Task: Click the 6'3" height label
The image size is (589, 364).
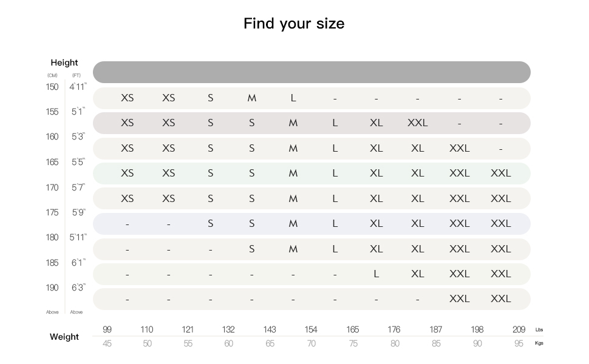Action: point(78,288)
